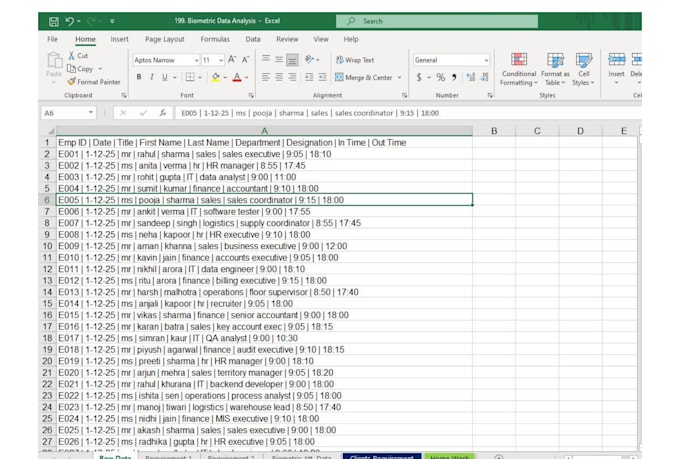Apply the yellow Fill Color bucket
Image resolution: width=680 pixels, height=459 pixels.
coord(216,77)
